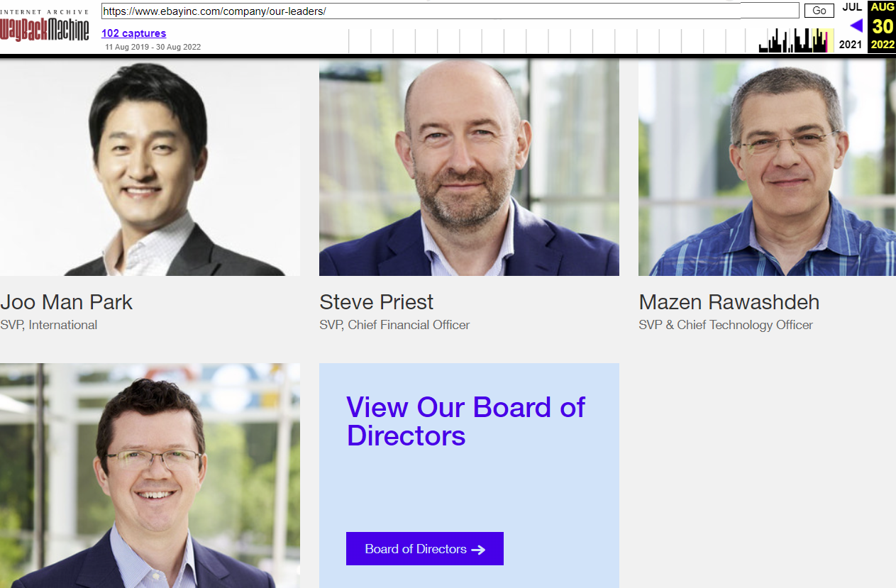Click the arrow icon in Board of Directors button
The image size is (896, 588).
(x=478, y=550)
